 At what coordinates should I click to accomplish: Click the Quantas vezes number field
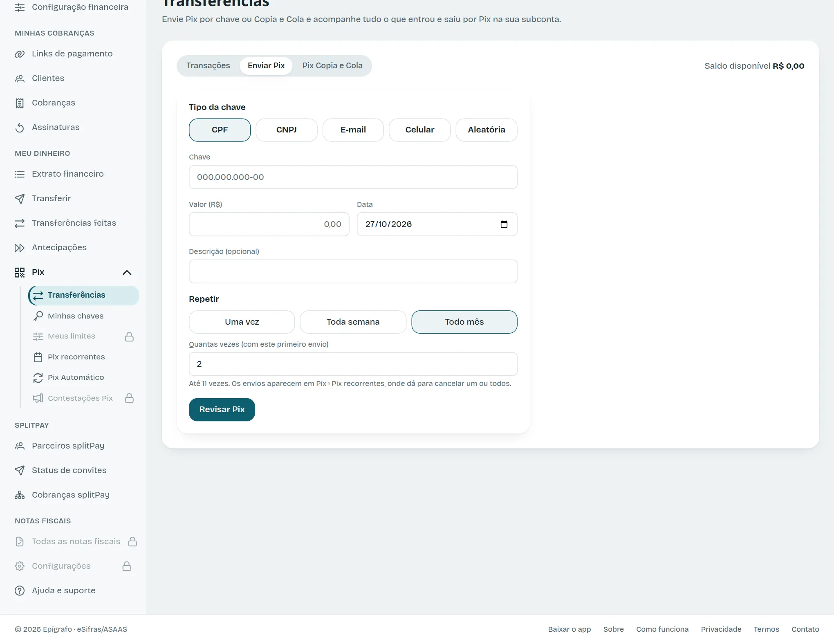(x=353, y=364)
